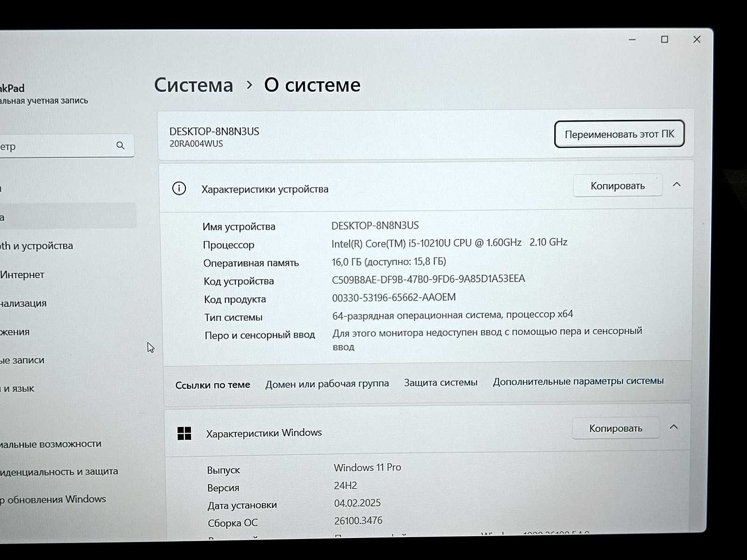Image resolution: width=747 pixels, height=560 pixels.
Task: Select product ID 00330-53196-65662-AAOEM
Action: [394, 297]
